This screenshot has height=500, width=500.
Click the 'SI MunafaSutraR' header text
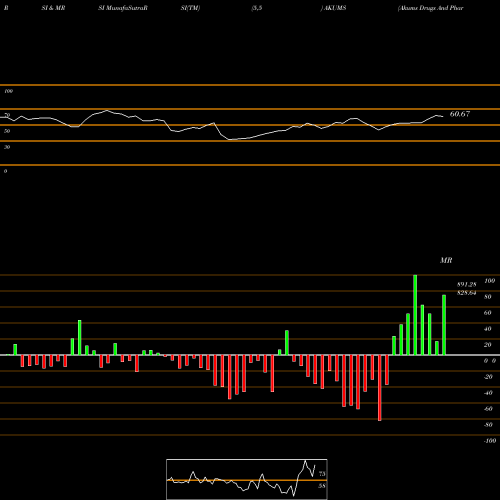pyautogui.click(x=123, y=8)
